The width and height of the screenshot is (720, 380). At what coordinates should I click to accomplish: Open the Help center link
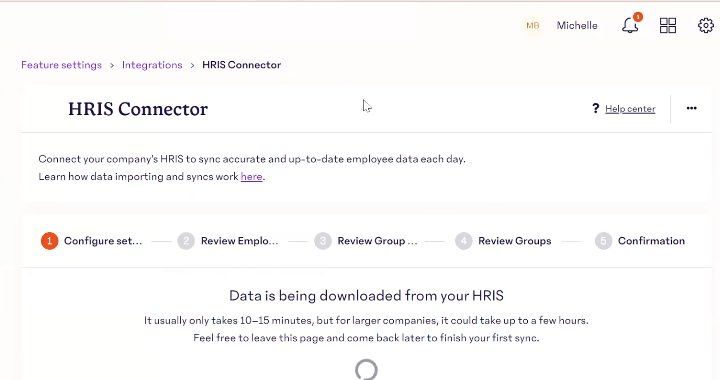630,109
